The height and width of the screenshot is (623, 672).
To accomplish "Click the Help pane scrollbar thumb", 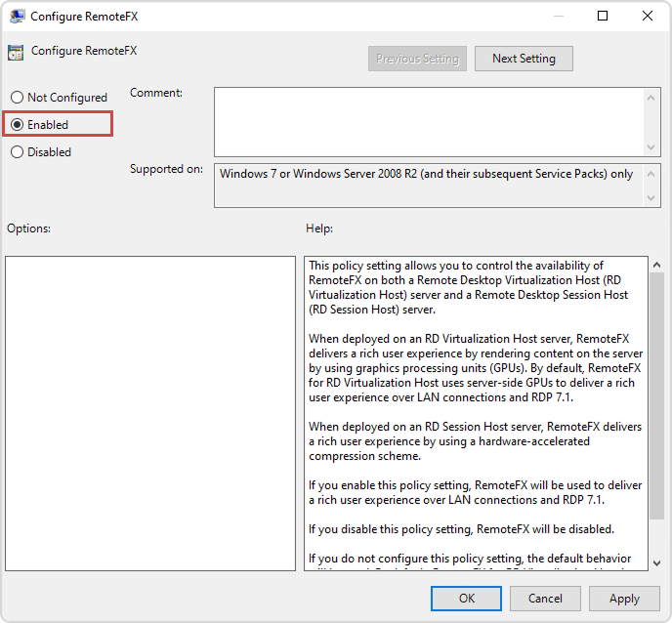I will pyautogui.click(x=656, y=395).
